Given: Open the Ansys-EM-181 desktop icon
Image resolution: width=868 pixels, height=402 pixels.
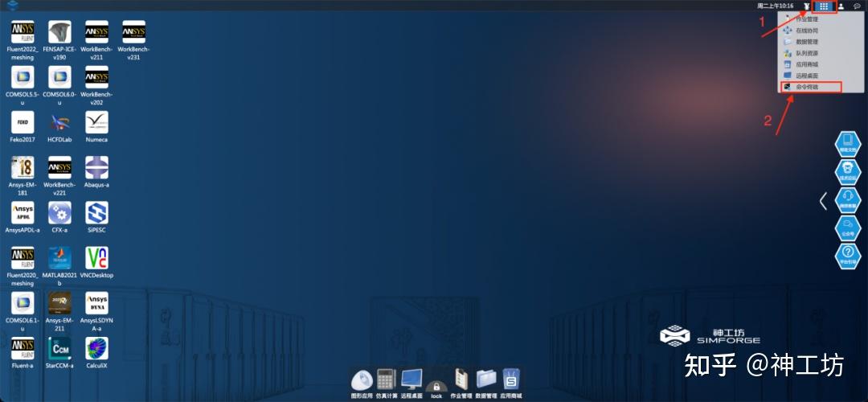Looking at the screenshot, I should (x=23, y=168).
